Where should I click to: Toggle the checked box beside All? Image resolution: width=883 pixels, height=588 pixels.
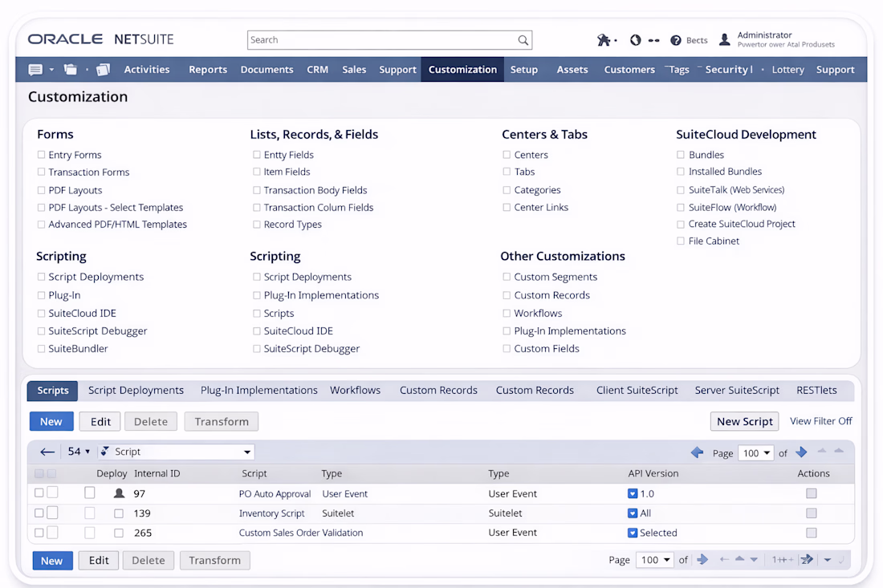tap(633, 513)
